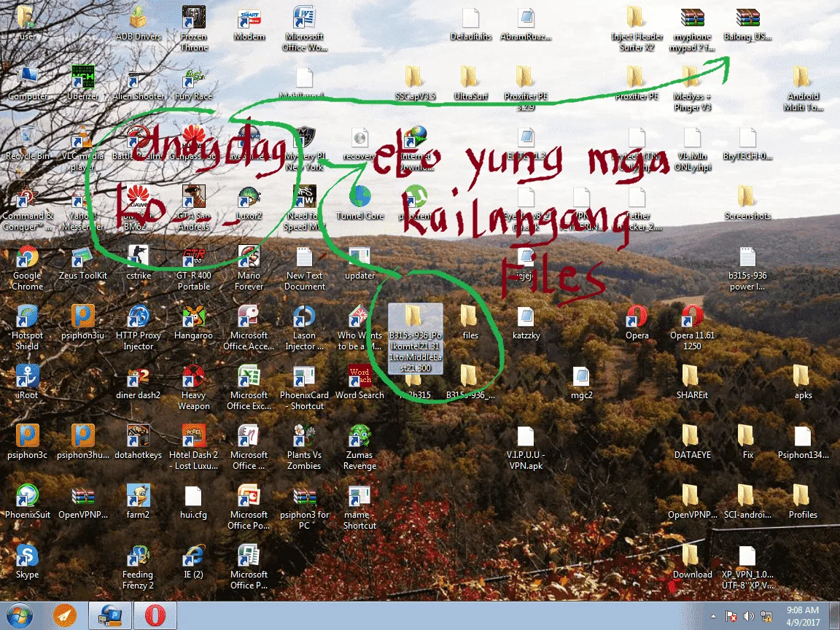Open the ADB Drivers desktop icon

[139, 24]
